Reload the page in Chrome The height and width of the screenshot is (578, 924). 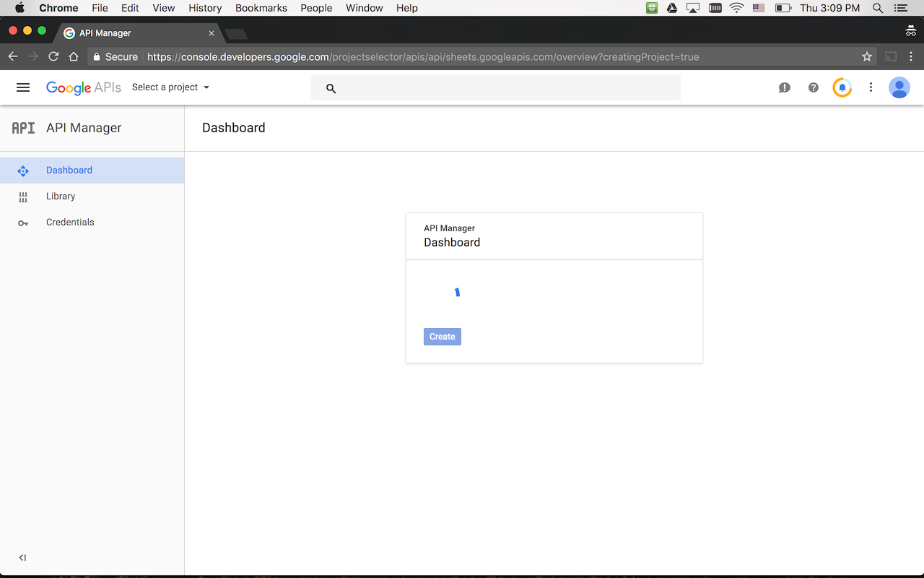53,56
